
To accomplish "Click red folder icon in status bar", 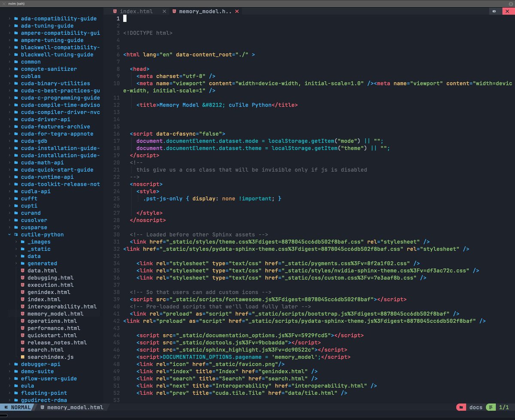I will [460, 407].
